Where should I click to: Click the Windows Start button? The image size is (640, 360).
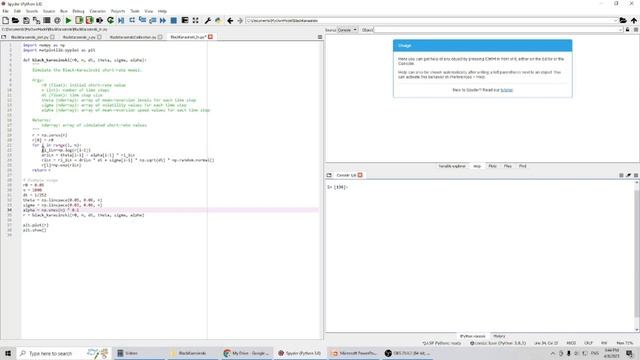coord(8,353)
